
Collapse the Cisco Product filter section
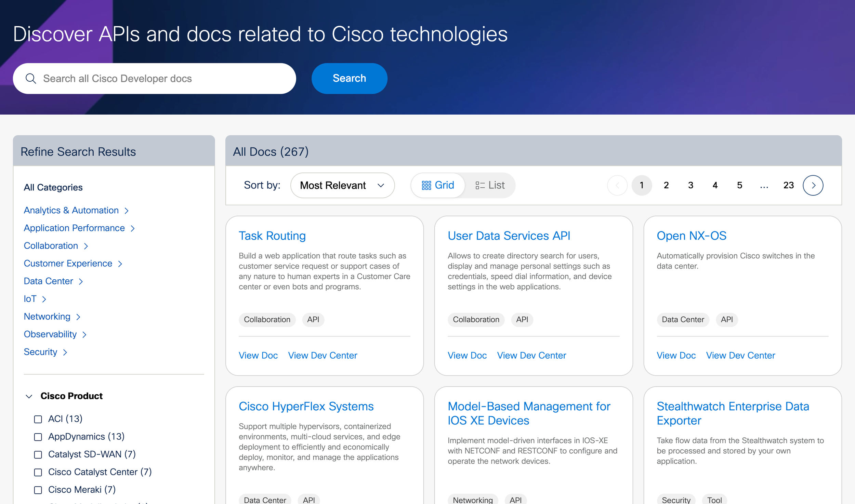pos(29,396)
